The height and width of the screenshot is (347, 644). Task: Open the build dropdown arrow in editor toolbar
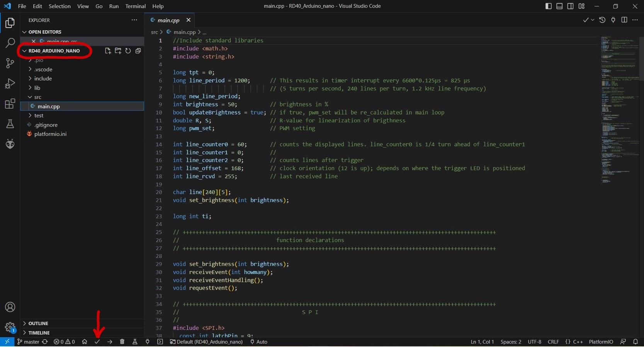[593, 20]
